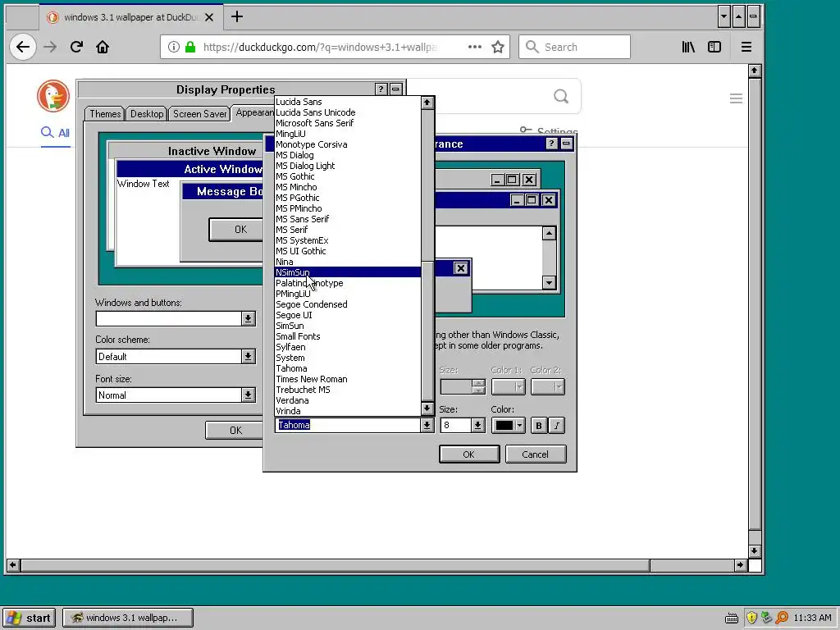The width and height of the screenshot is (840, 630).
Task: Open a new browser tab
Action: click(237, 17)
